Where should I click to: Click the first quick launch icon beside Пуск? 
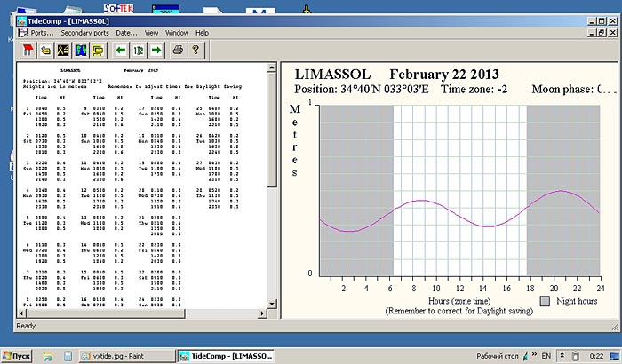(x=47, y=356)
